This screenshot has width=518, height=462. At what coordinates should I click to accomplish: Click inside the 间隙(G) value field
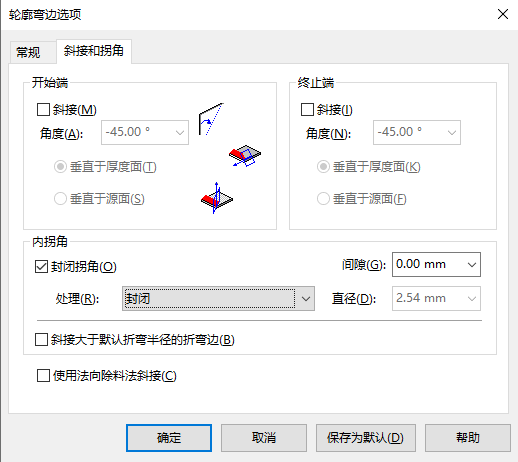[428, 265]
